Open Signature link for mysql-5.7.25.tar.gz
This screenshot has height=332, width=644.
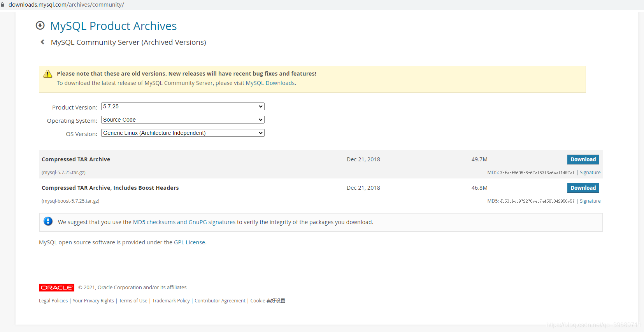pos(590,173)
